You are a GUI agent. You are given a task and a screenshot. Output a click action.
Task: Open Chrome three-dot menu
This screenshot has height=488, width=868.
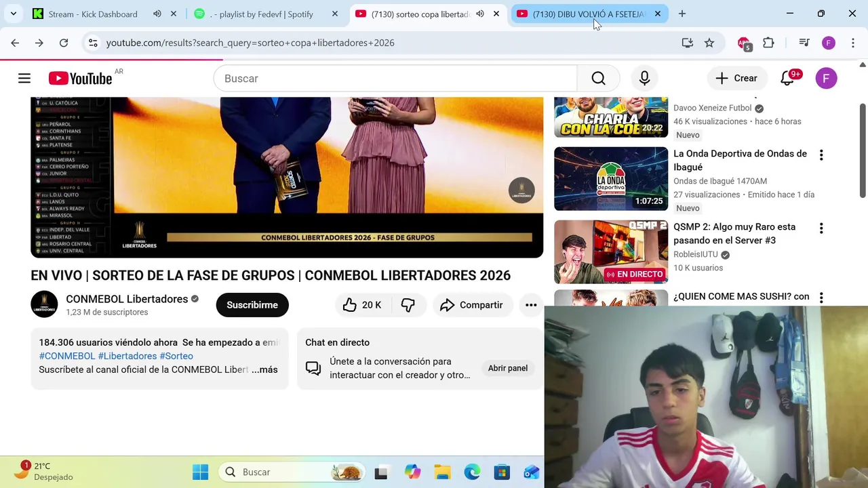(x=853, y=43)
